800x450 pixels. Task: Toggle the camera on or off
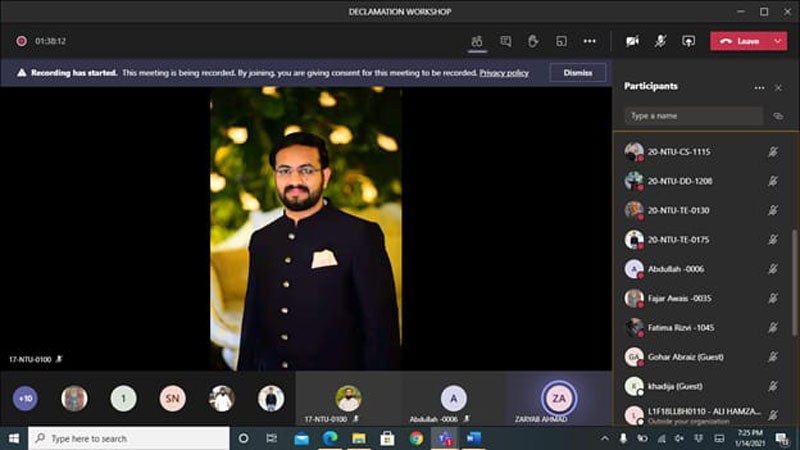[x=632, y=41]
